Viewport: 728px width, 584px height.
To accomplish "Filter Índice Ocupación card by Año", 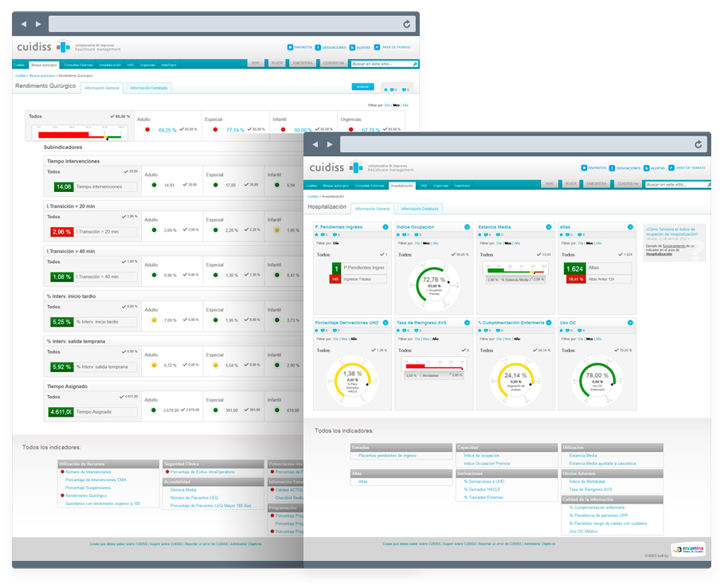I will point(436,243).
